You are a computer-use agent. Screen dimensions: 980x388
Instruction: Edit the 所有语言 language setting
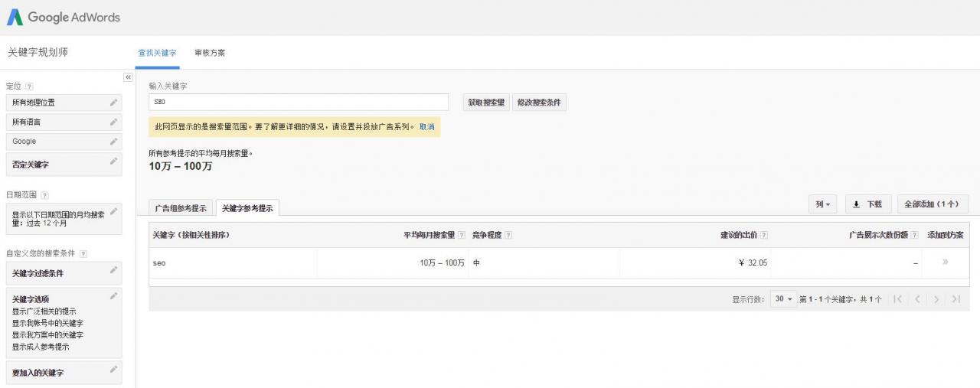(113, 122)
